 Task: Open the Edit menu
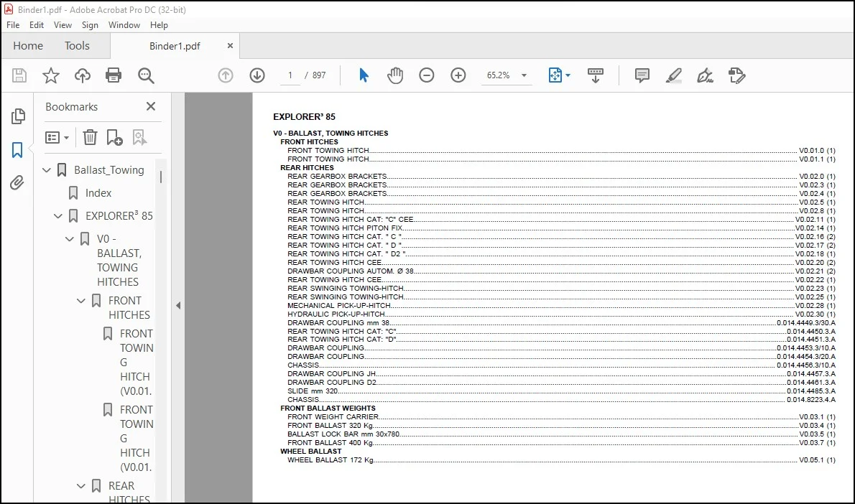pyautogui.click(x=37, y=25)
